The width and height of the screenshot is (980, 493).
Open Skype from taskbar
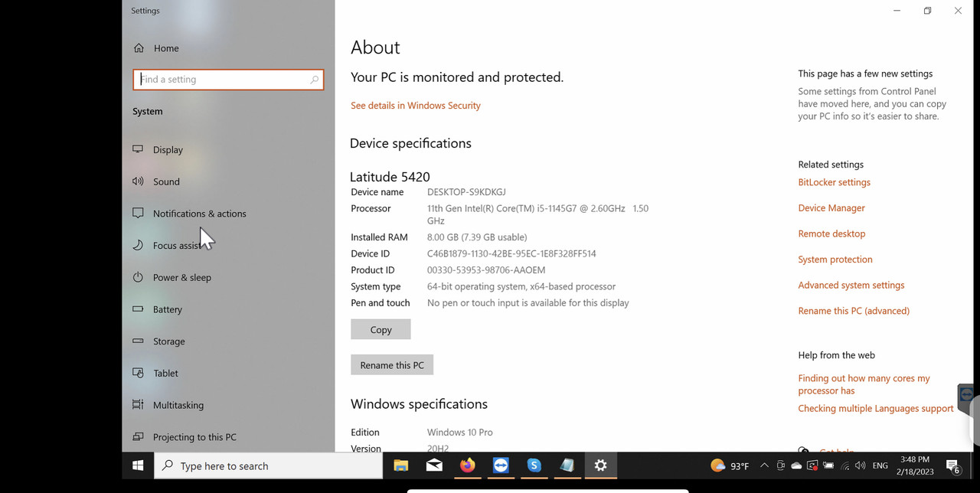[534, 465]
